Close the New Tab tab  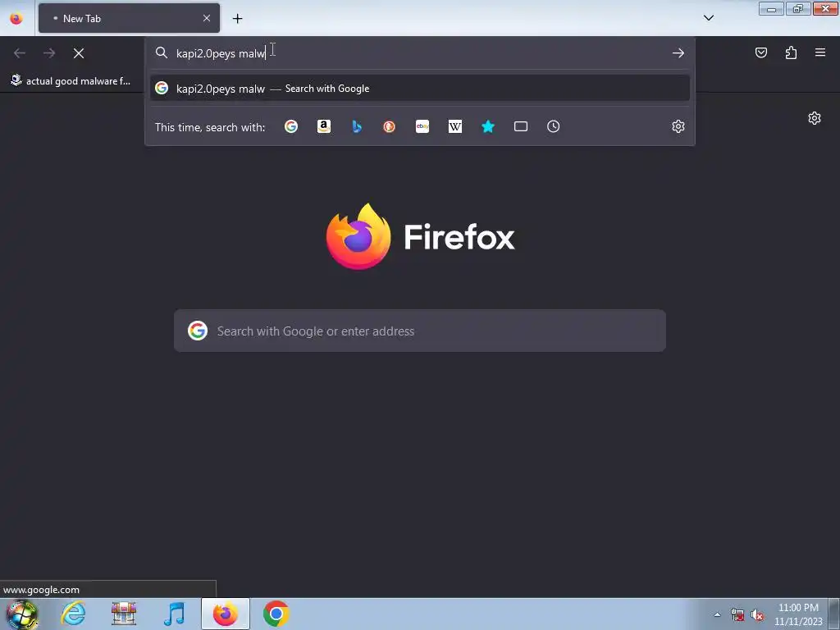pos(207,18)
